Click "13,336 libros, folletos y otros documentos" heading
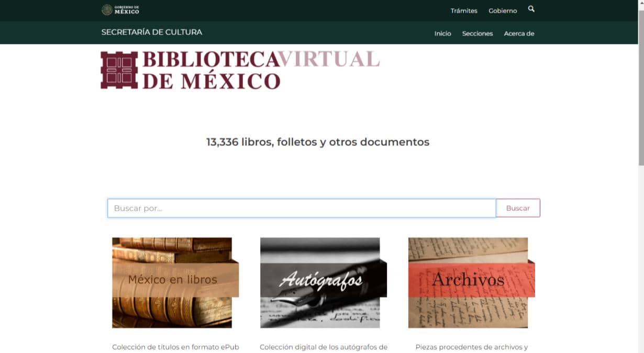 (x=318, y=142)
